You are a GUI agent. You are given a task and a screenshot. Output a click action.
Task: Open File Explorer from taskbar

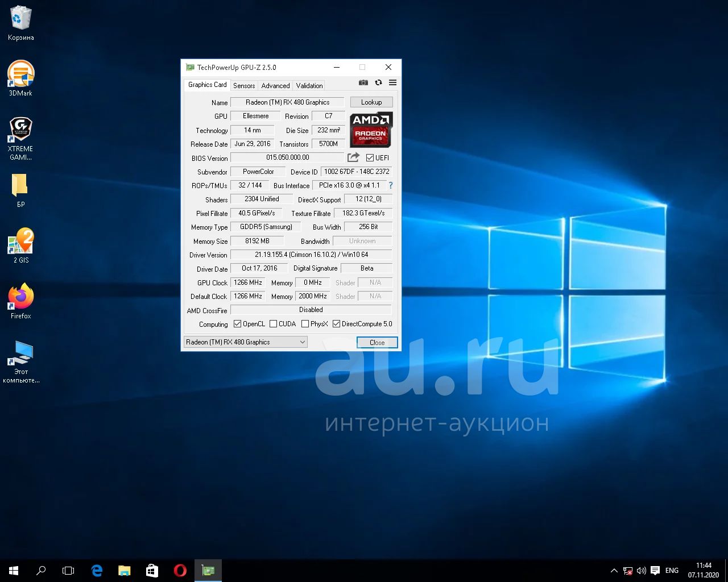[x=124, y=570]
